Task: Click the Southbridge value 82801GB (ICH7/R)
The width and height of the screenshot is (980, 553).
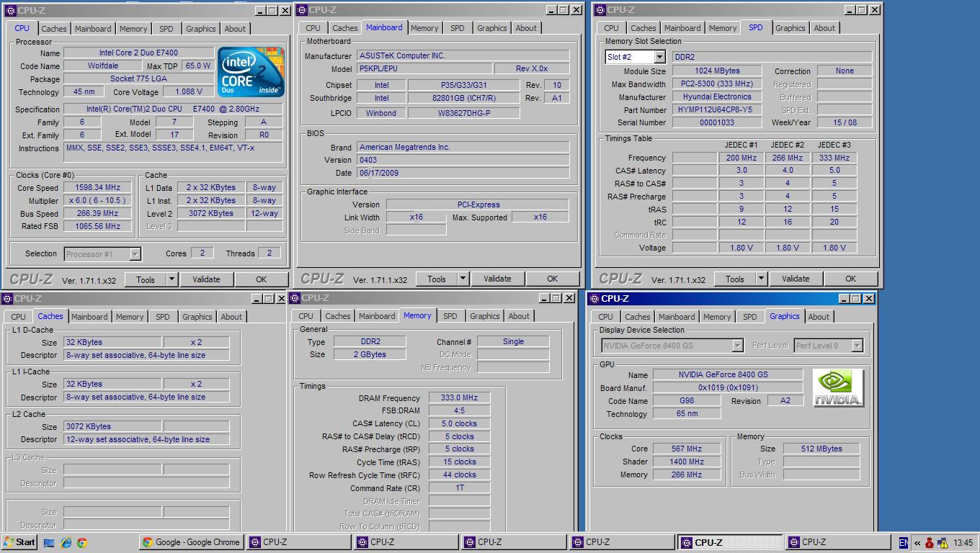Action: pyautogui.click(x=464, y=98)
